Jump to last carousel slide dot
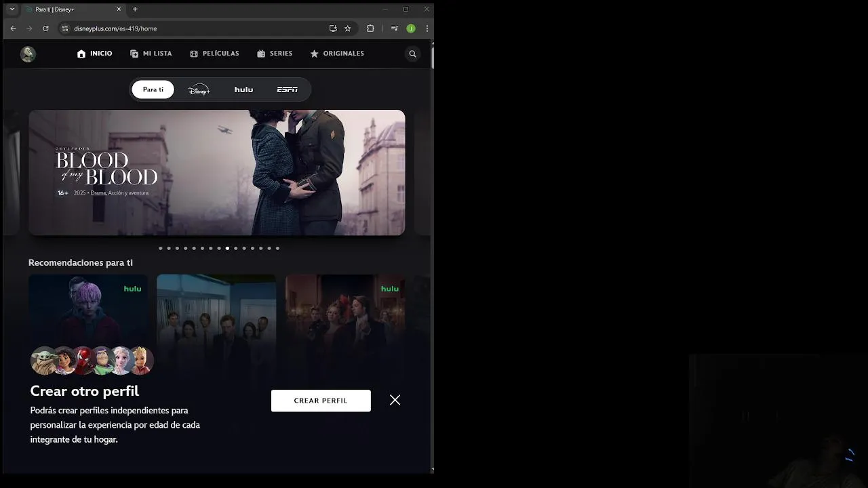Viewport: 868px width, 488px height. coord(277,248)
